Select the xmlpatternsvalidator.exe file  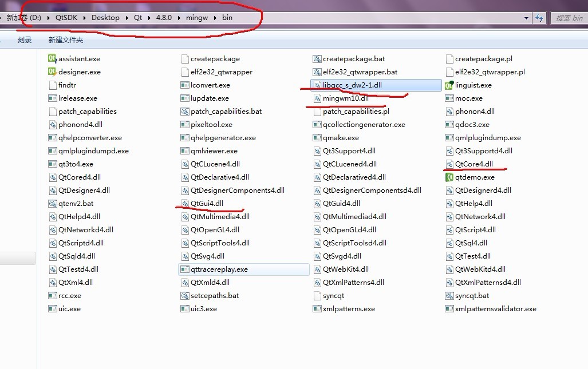(495, 309)
